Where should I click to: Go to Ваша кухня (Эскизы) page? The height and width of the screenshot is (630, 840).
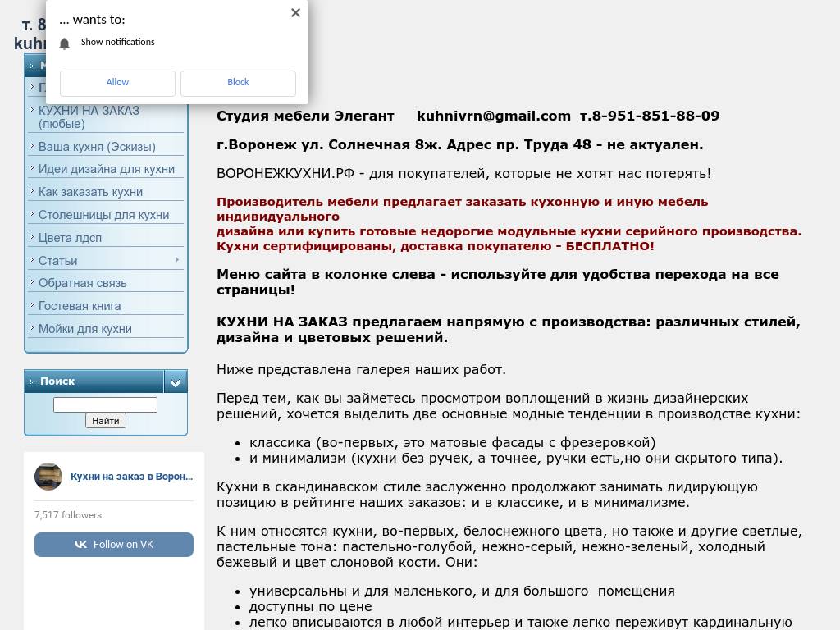pyautogui.click(x=97, y=147)
